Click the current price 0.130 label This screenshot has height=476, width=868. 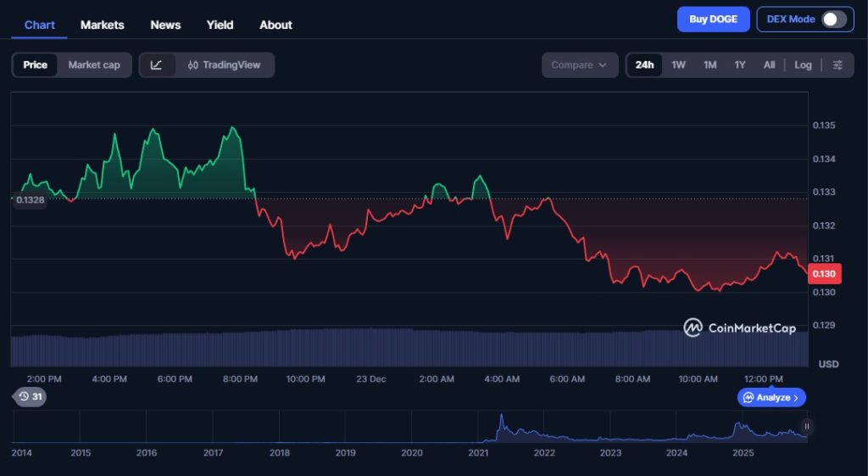pos(824,274)
